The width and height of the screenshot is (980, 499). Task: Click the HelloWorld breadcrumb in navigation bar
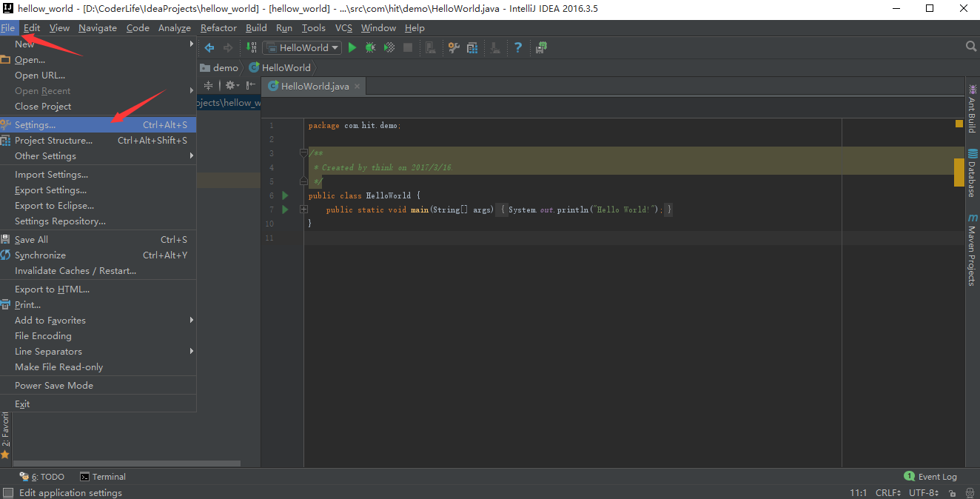pyautogui.click(x=280, y=67)
